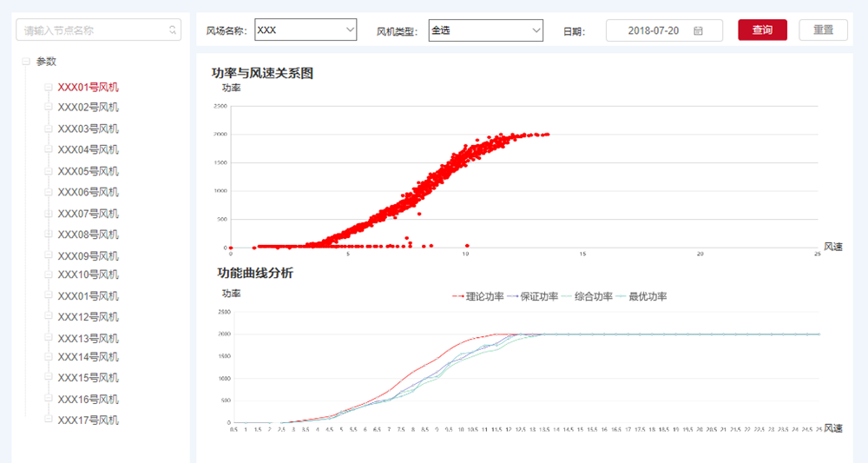Select XXX08号风机 in the tree
The width and height of the screenshot is (868, 463).
click(88, 235)
